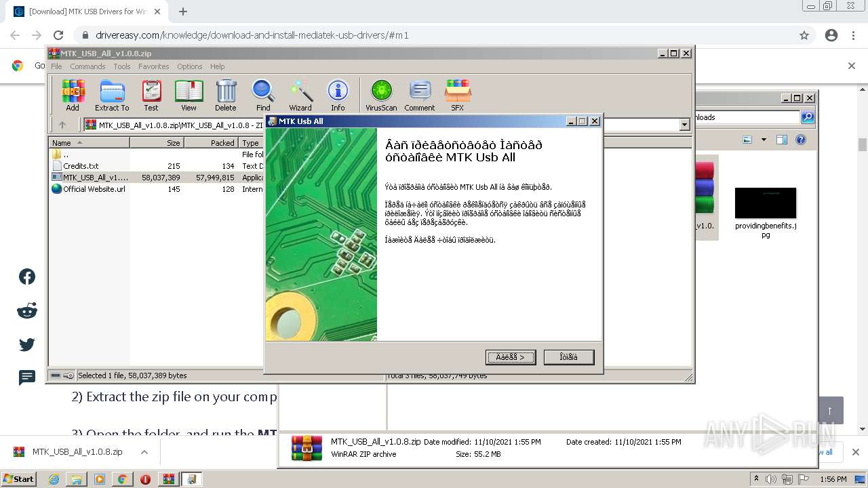Click the View file icon

(x=189, y=95)
